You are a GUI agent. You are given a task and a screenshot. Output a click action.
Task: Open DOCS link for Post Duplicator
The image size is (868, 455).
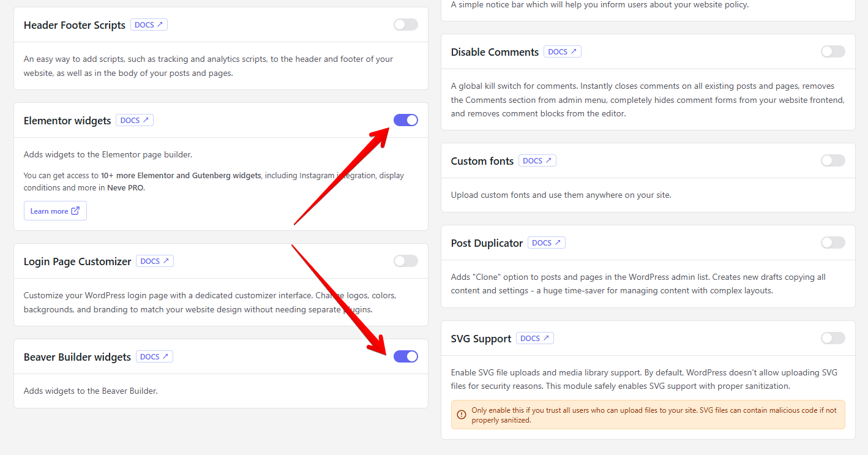click(x=547, y=243)
